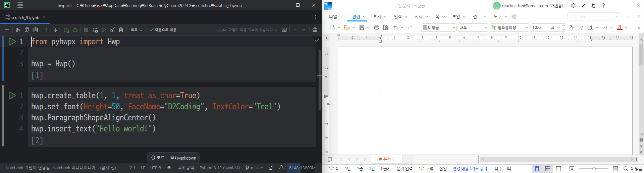This screenshot has height=173, width=644.
Task: Delete the notebook cell via trash icon
Action: coord(121,30)
